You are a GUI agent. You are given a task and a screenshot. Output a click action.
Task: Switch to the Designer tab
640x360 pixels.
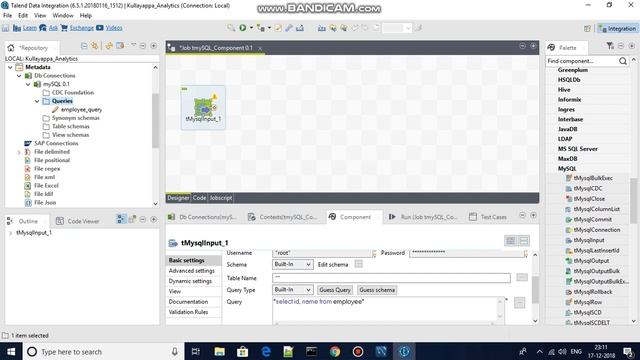click(x=178, y=198)
